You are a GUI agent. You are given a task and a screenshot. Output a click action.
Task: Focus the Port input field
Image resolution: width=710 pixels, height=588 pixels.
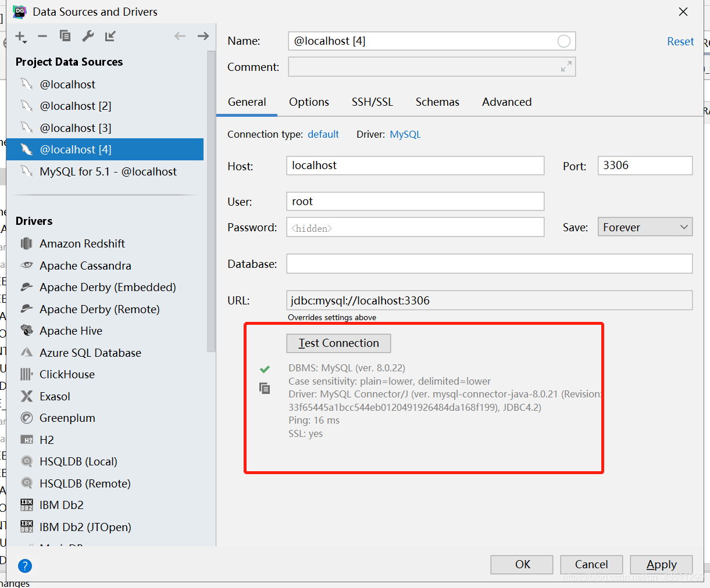pyautogui.click(x=645, y=166)
